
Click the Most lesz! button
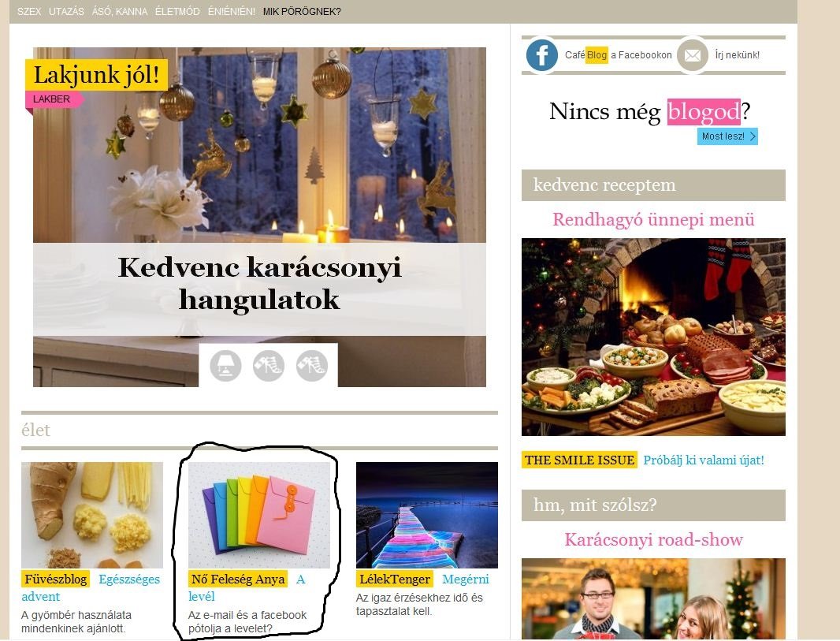pyautogui.click(x=727, y=136)
